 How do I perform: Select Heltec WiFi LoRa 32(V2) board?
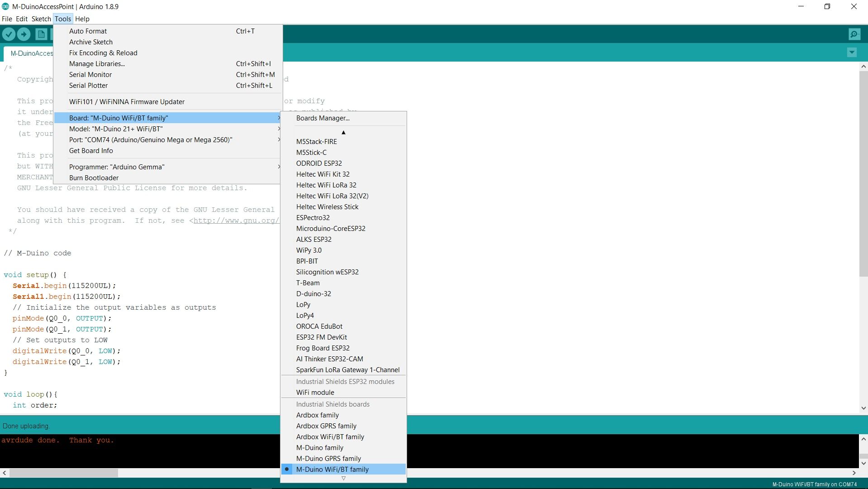(343, 196)
